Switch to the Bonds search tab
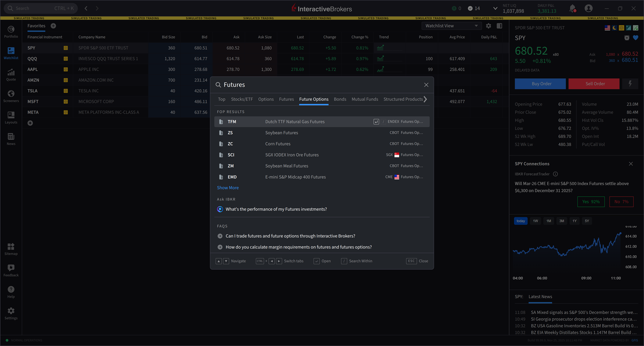The image size is (644, 346). click(340, 99)
